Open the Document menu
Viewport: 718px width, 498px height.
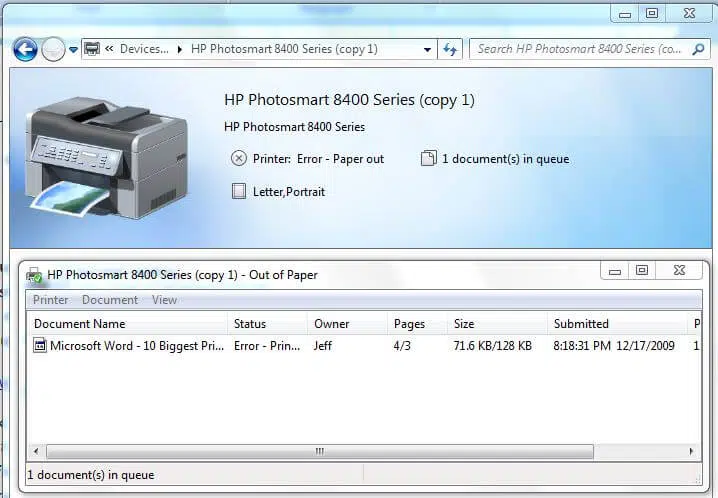click(110, 300)
